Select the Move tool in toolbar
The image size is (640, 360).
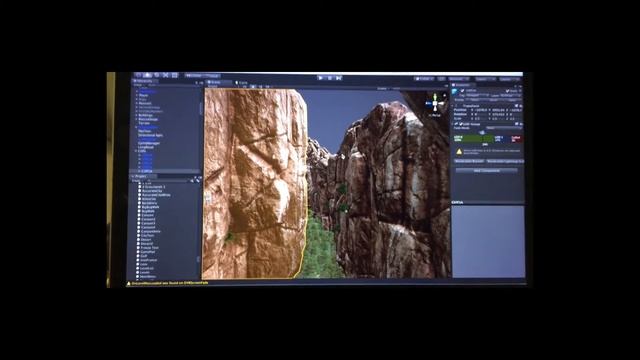point(147,75)
